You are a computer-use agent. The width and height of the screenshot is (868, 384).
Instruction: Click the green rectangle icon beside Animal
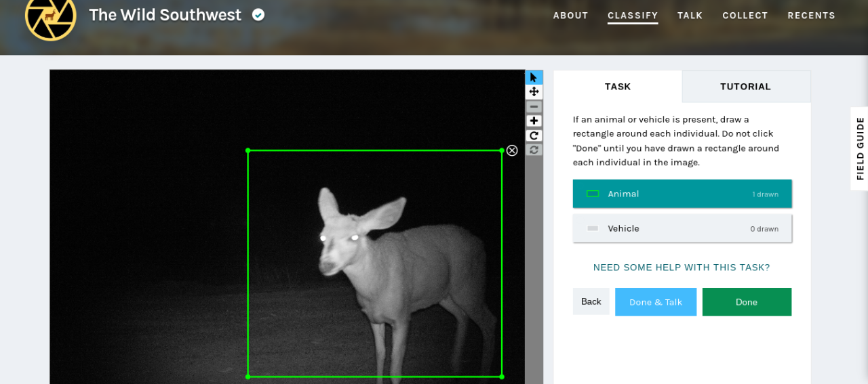click(x=593, y=194)
